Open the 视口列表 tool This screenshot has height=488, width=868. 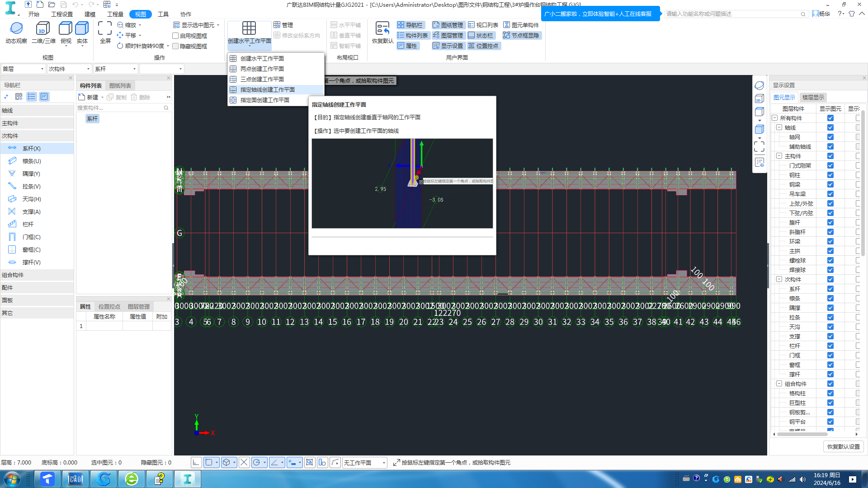(x=483, y=25)
